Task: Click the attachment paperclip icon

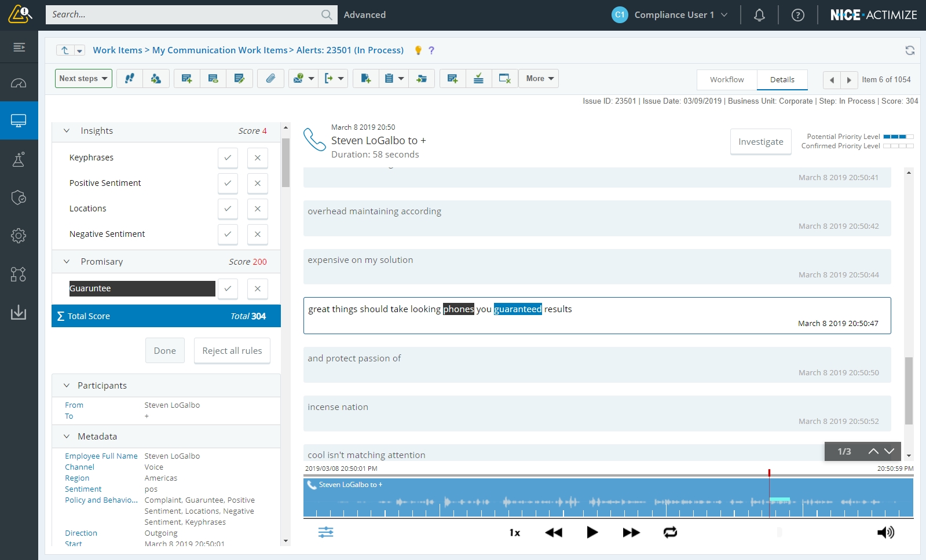Action: click(270, 79)
